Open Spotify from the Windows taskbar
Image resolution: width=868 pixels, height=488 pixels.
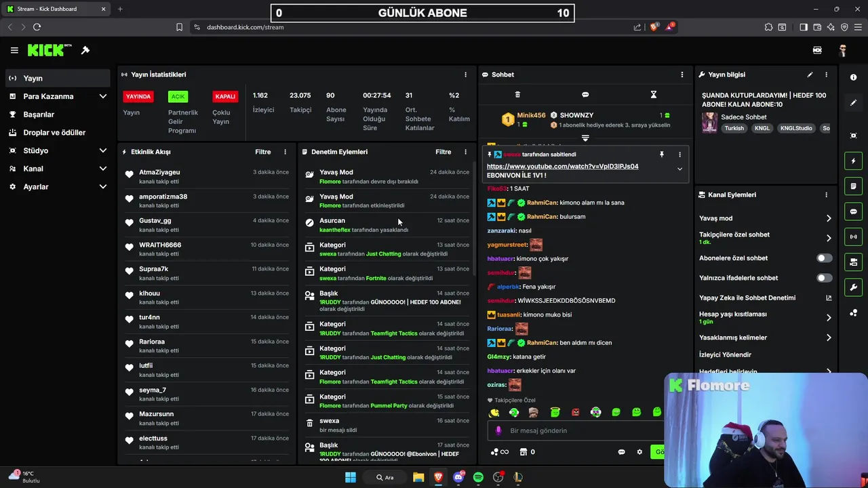[x=478, y=477]
